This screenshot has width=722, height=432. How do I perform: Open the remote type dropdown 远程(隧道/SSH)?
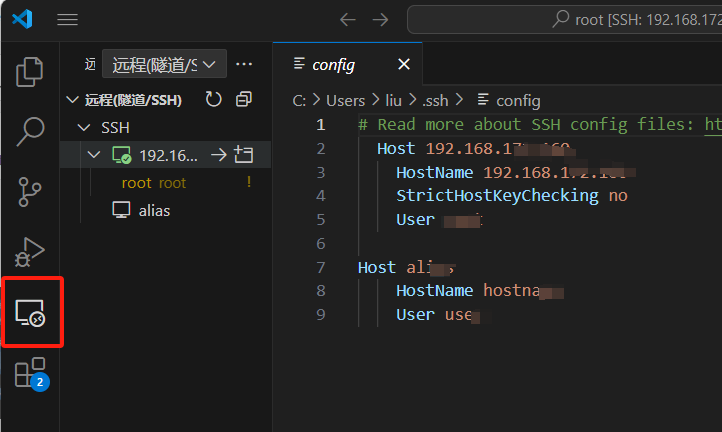164,64
